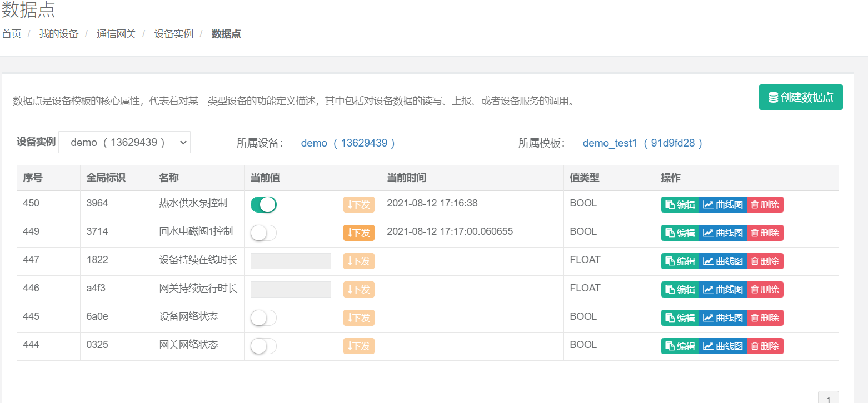Click 下发 for 回水电磁阀1控制 row

[x=359, y=233]
